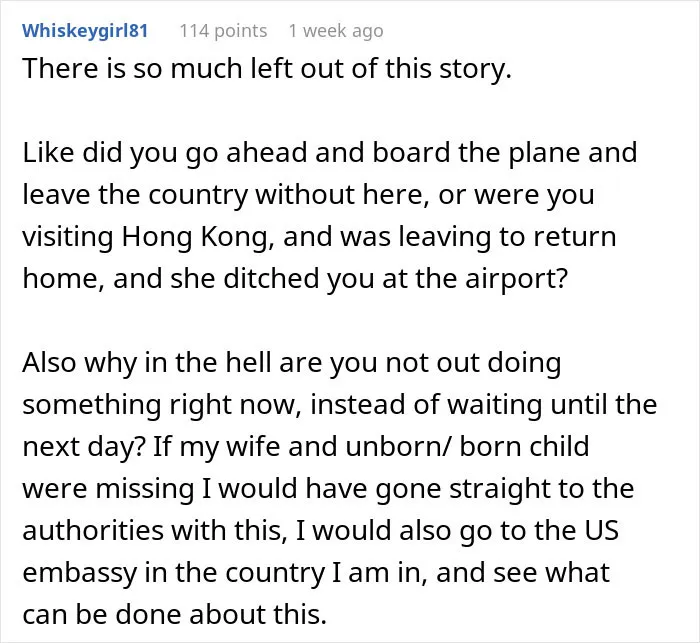Click the word "embassy" in the comment
This screenshot has width=700, height=643.
coord(79,573)
